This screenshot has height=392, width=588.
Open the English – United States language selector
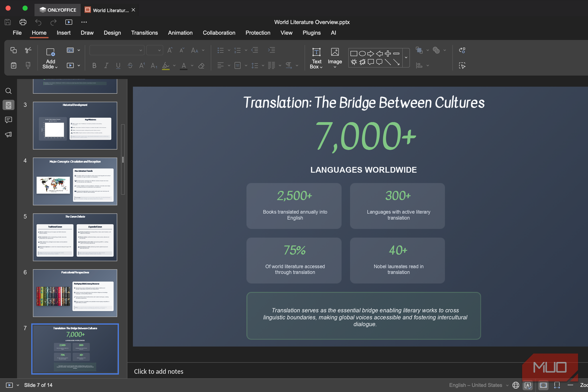pos(479,385)
